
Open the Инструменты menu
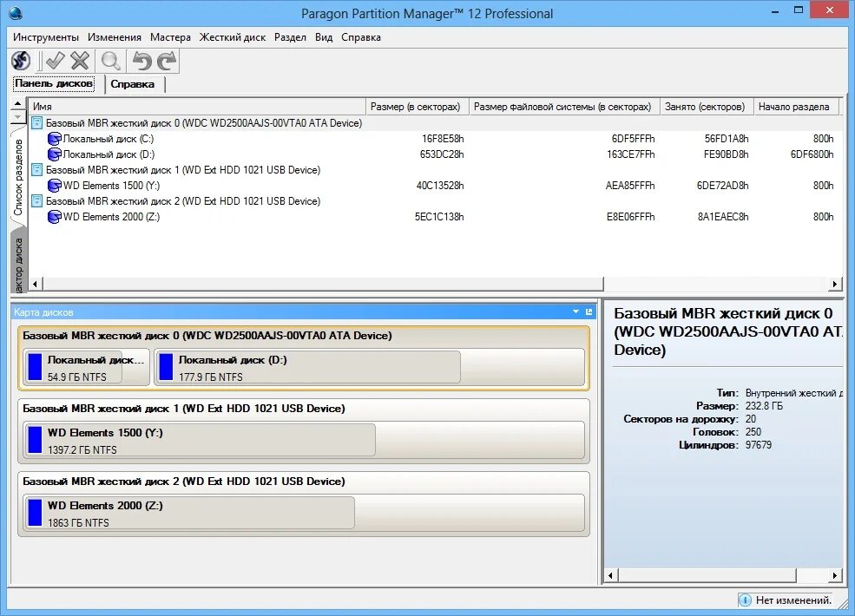click(46, 37)
